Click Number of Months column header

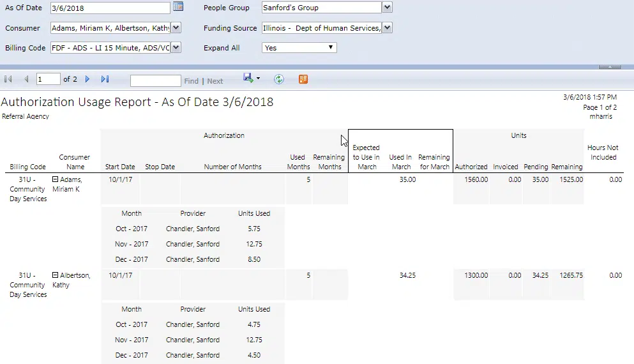(232, 167)
